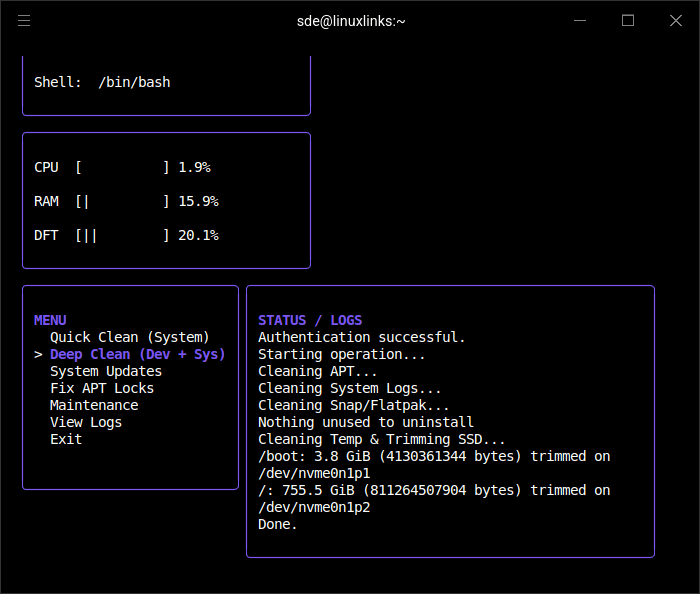The image size is (700, 594).
Task: Click 'Nothing unused to uninstall' log line
Action: (x=366, y=422)
